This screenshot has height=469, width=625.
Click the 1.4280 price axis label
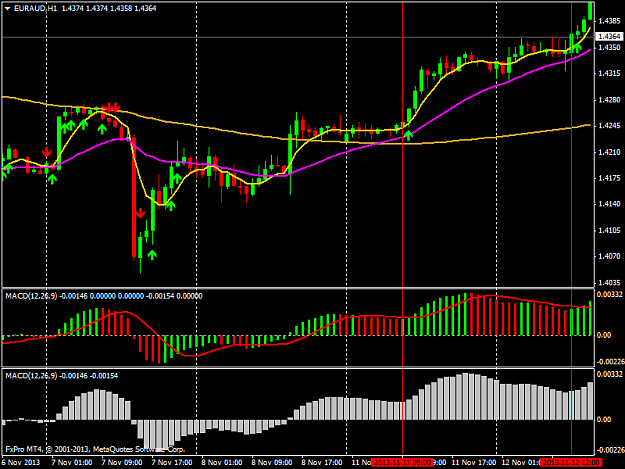tap(609, 100)
